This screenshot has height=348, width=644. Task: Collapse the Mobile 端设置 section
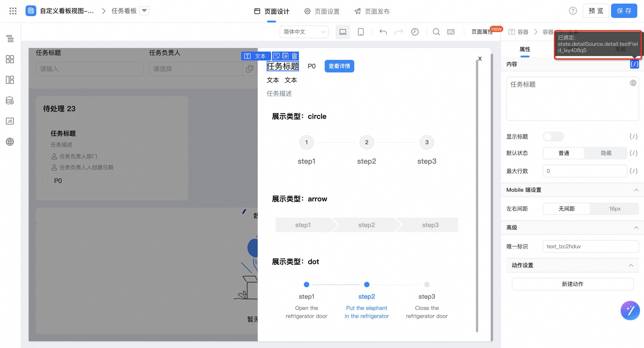[x=636, y=190]
